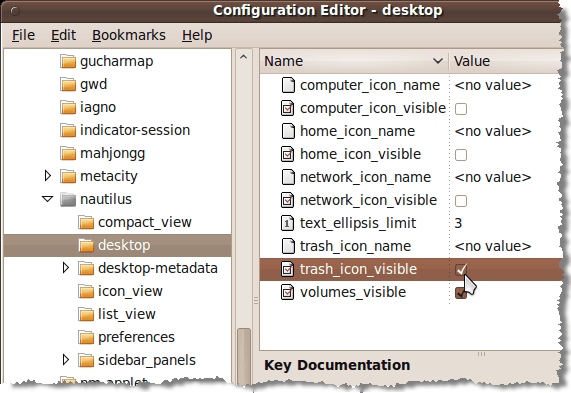This screenshot has height=393, width=571.
Task: Select the gucharmap tree row
Action: pos(117,62)
